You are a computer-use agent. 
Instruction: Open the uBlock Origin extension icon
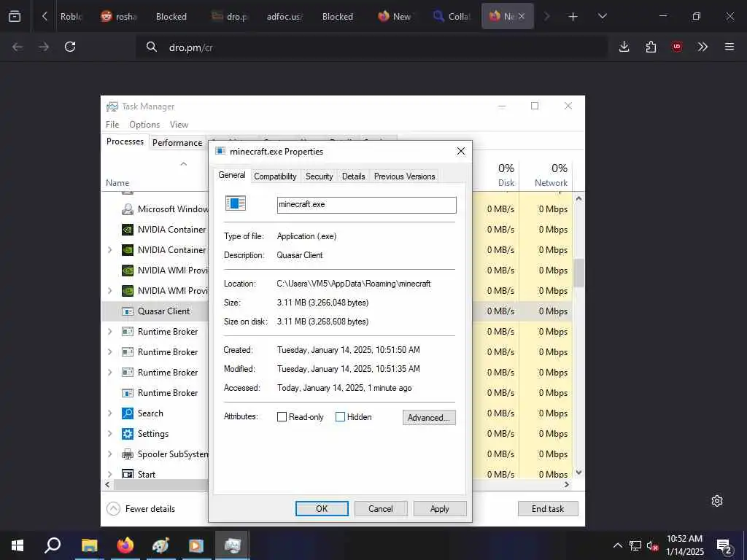tap(677, 47)
